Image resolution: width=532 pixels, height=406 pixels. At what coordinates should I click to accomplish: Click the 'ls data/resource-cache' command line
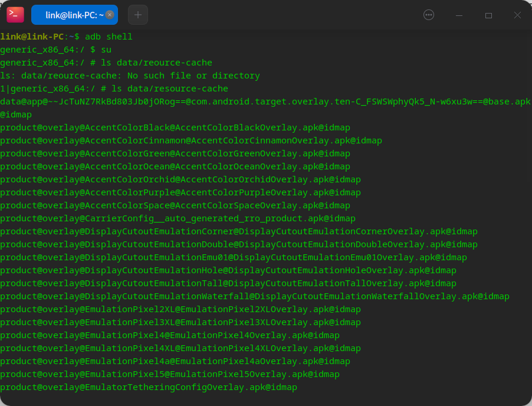pyautogui.click(x=114, y=89)
